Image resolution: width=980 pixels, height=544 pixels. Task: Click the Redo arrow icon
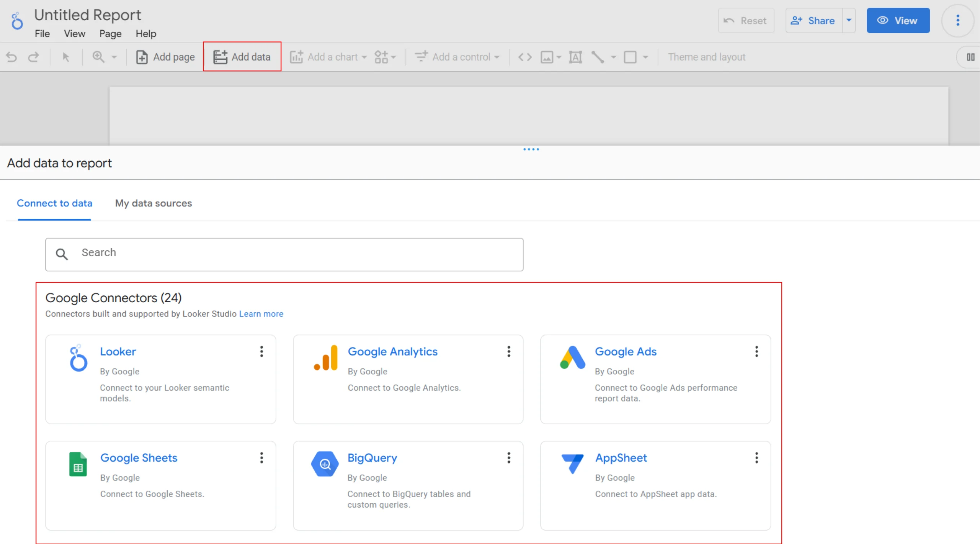click(x=34, y=57)
